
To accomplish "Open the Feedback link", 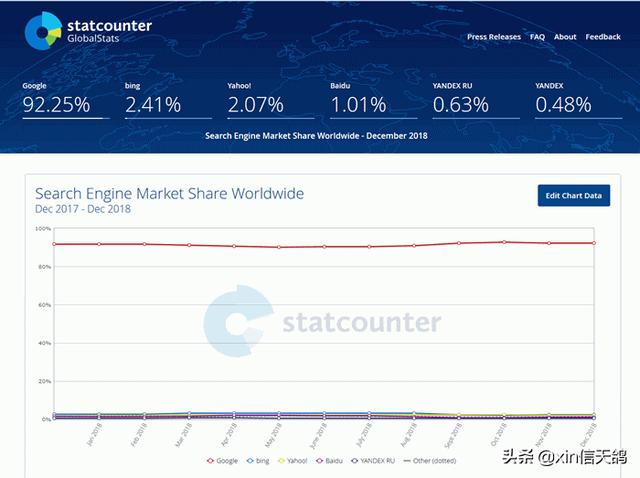I will click(x=603, y=37).
